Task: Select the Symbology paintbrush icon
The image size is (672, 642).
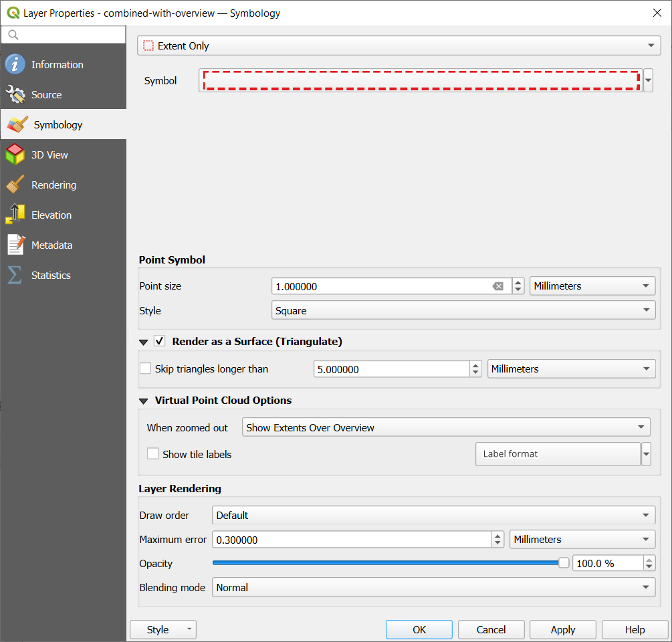Action: [x=17, y=125]
